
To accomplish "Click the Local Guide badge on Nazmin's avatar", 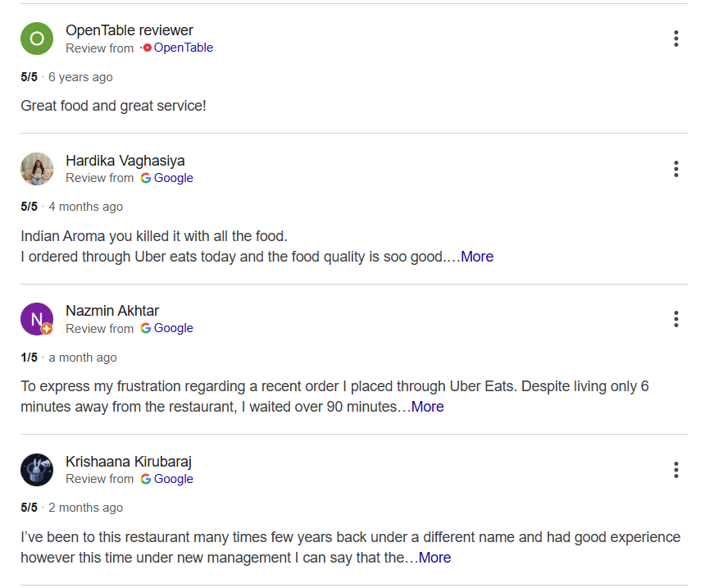I will click(x=48, y=330).
